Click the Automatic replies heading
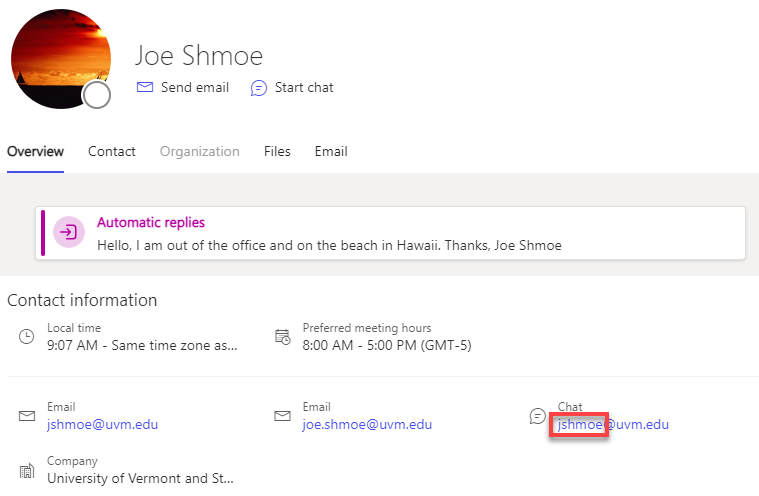 [151, 222]
